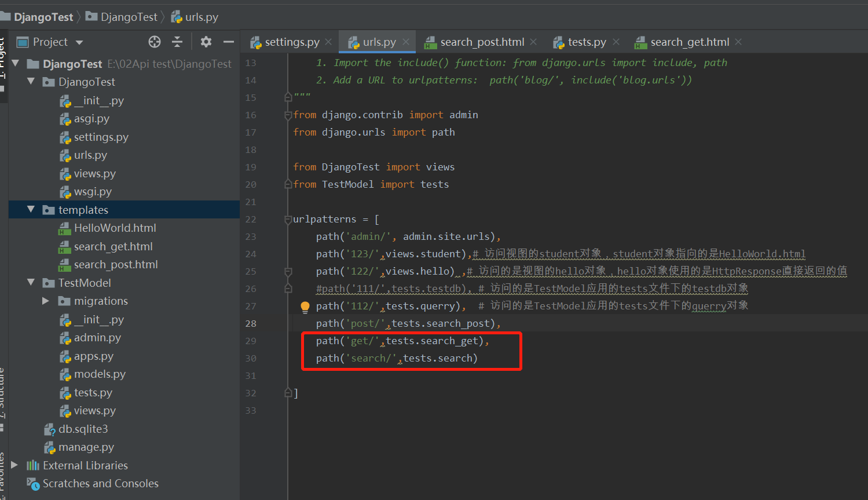Select wsgi.py in project tree
The image size is (868, 500).
click(x=93, y=191)
